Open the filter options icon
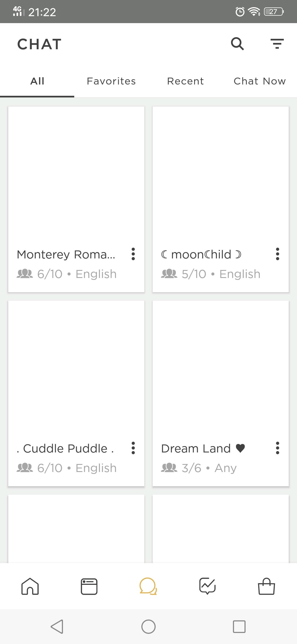Screen dimensions: 297x644 [x=277, y=44]
